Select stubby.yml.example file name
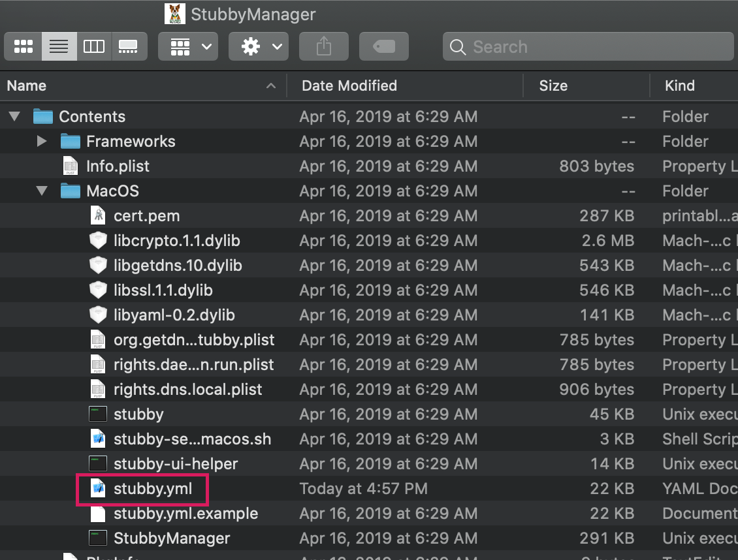Viewport: 738px width, 560px height. [186, 514]
